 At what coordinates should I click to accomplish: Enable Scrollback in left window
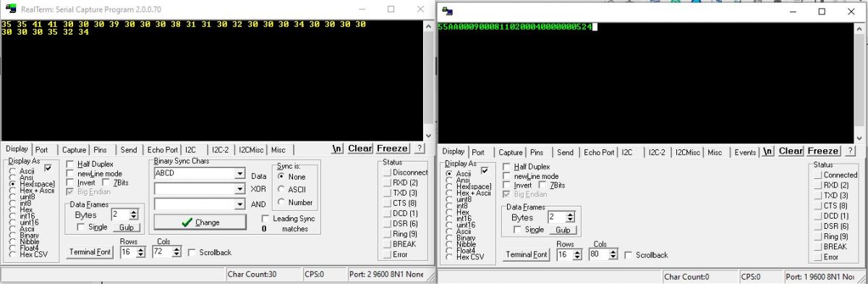[x=210, y=252]
